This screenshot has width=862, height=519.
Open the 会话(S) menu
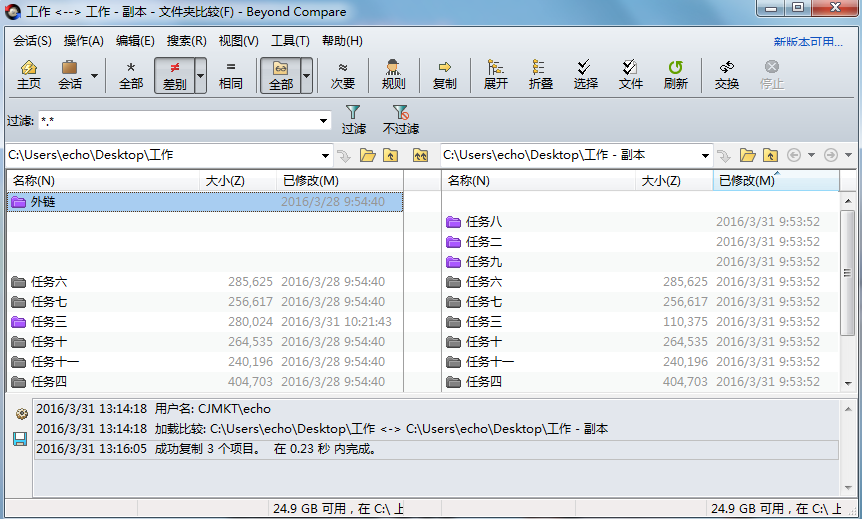pos(32,41)
